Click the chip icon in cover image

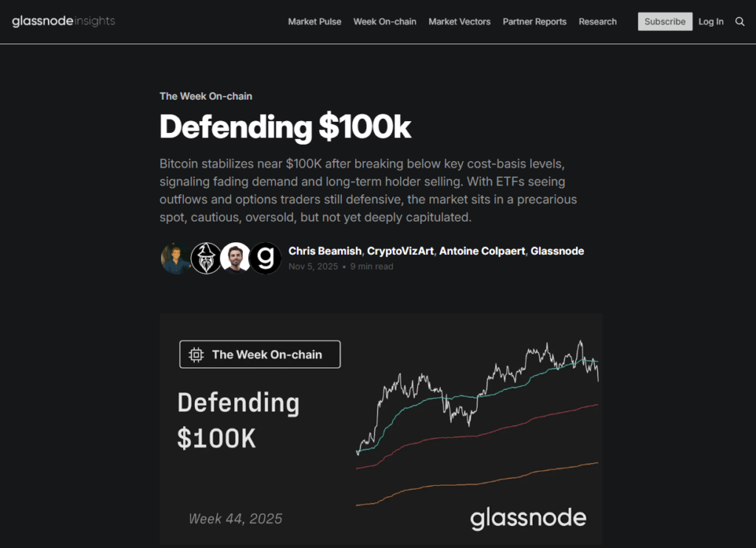point(196,355)
